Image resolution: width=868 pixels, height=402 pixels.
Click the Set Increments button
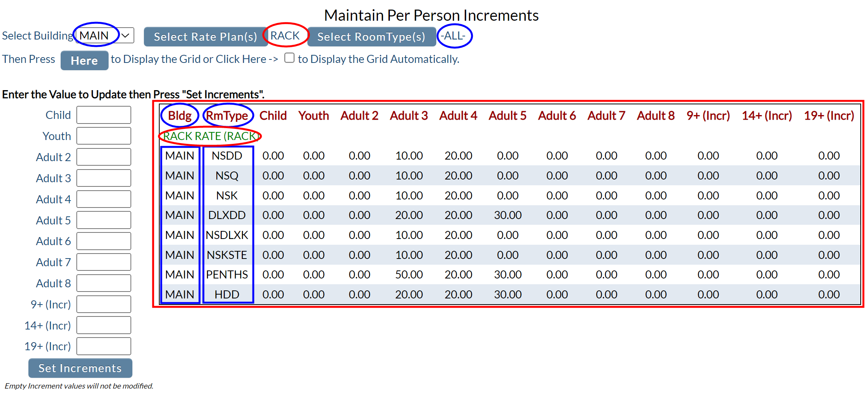[80, 368]
